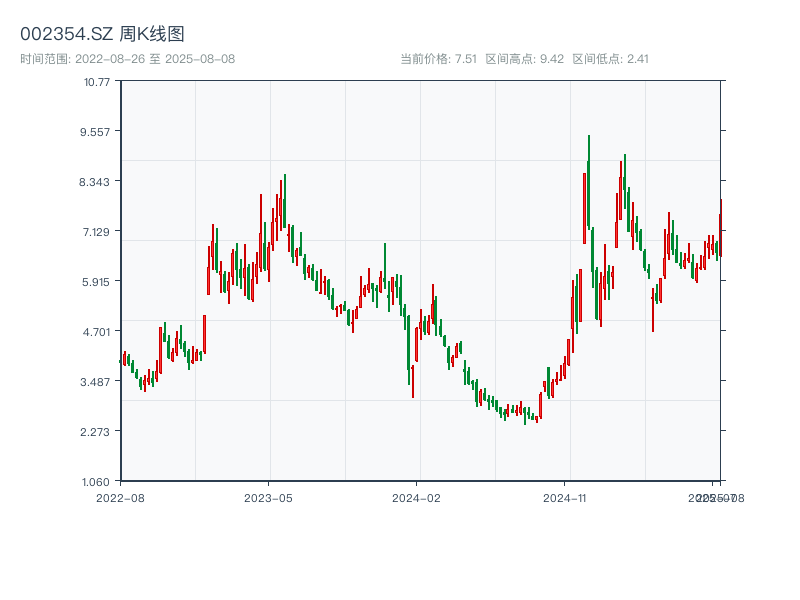The image size is (800, 600).
Task: Click the y-axis value 7.129
Action: (95, 232)
